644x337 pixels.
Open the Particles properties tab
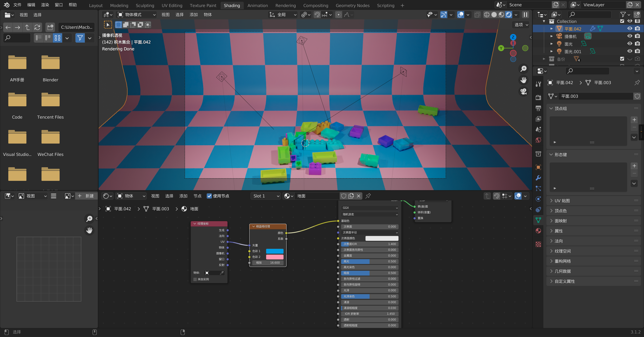tap(538, 188)
